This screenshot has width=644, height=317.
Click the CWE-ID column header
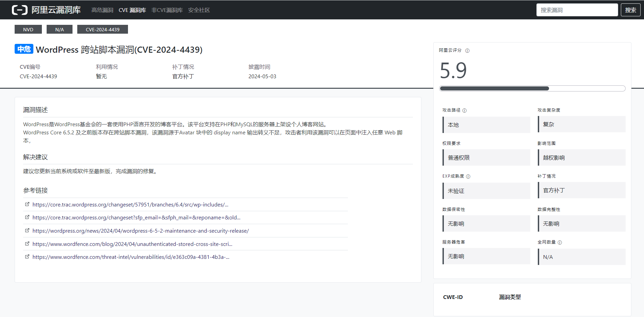453,297
